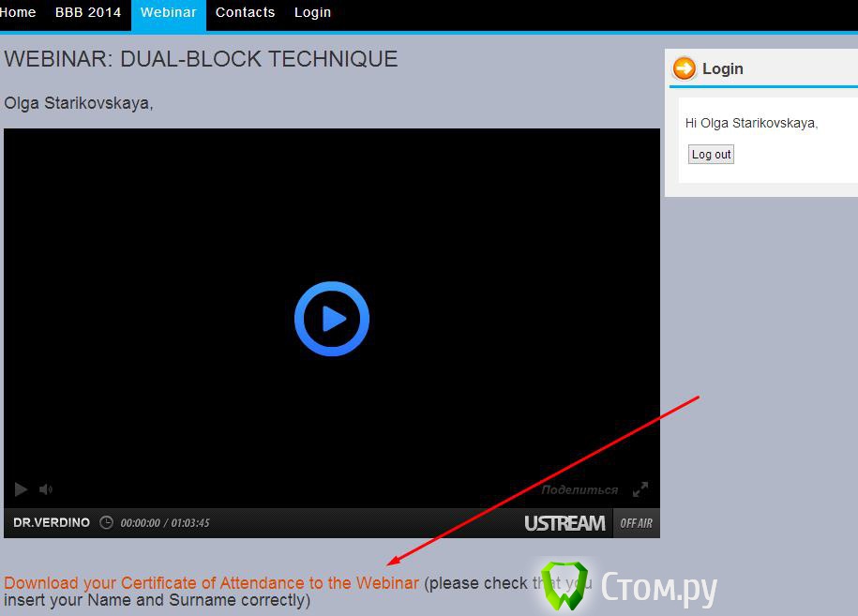
Task: Download your Certificate of Attendance link
Action: (211, 583)
